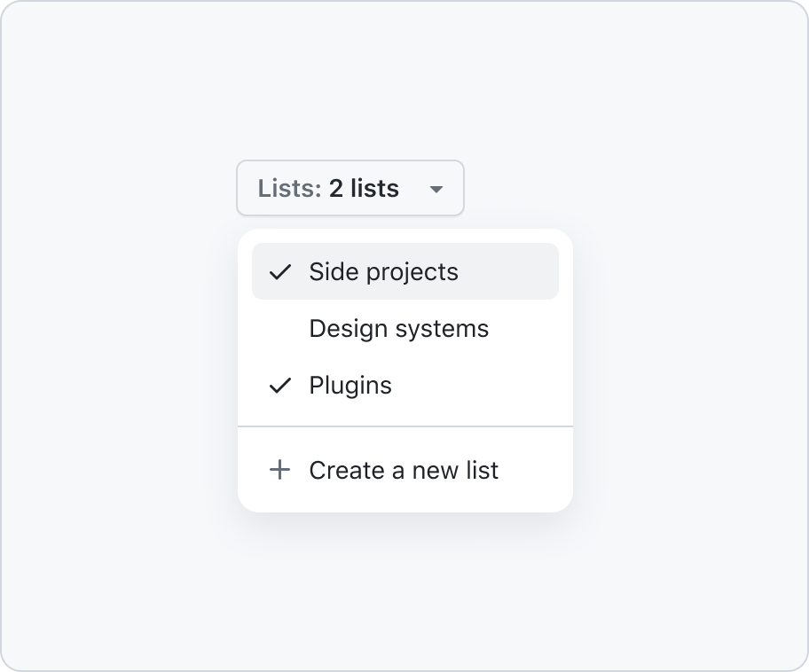Choose the highlighted Side projects row
Screen dimensions: 809x672
click(x=405, y=271)
